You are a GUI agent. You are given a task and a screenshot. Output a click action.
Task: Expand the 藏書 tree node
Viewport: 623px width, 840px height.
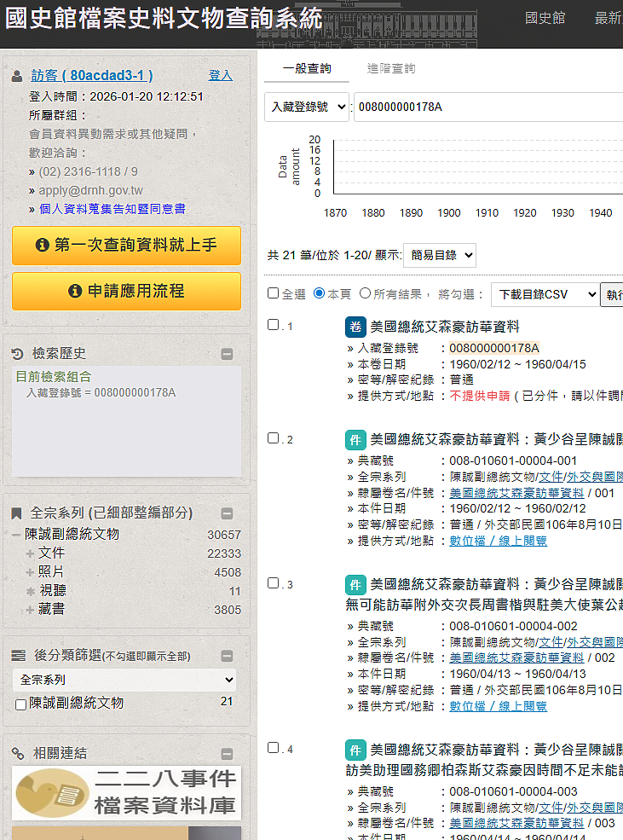click(30, 610)
